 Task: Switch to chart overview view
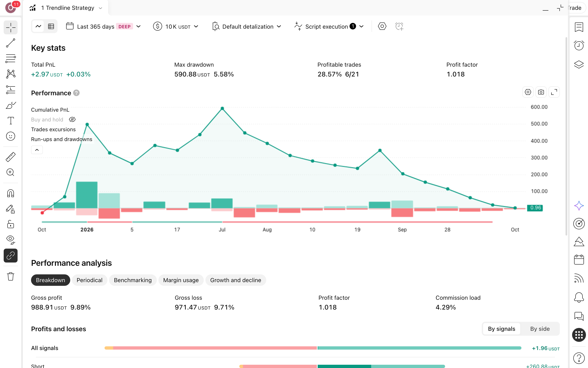tap(38, 26)
